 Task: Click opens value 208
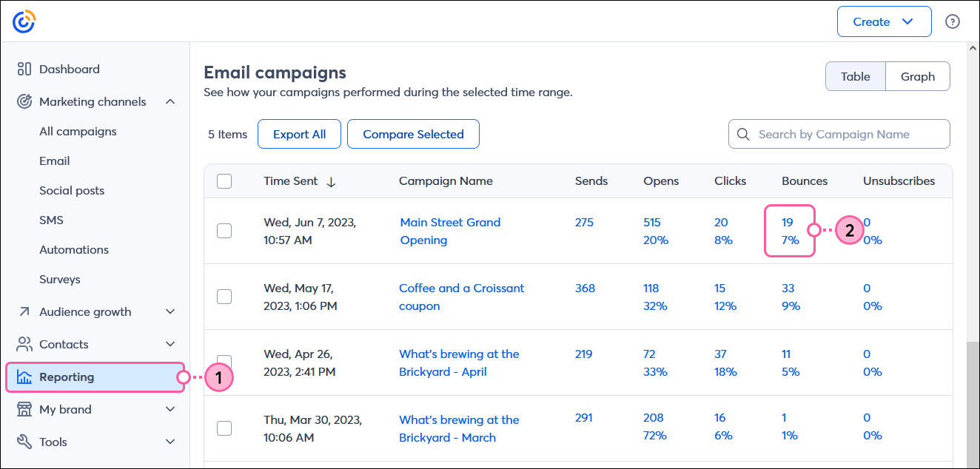coord(654,417)
